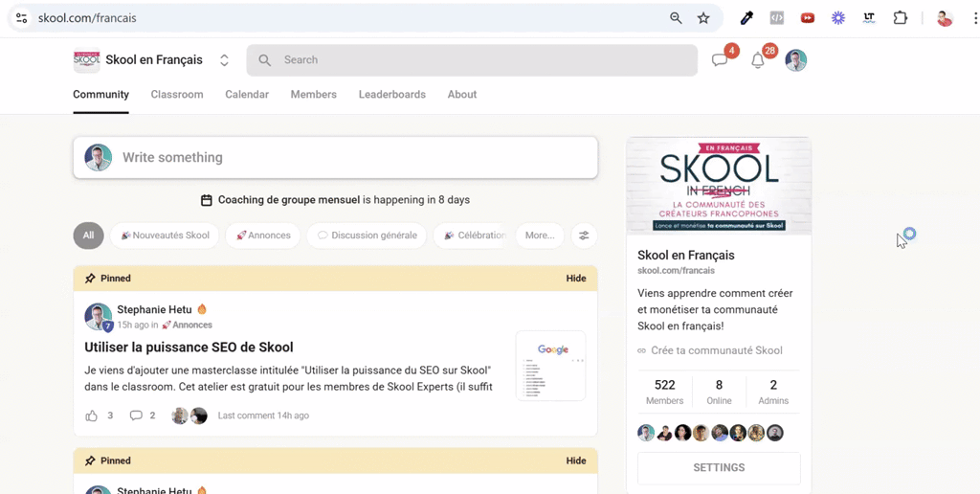Switch to the About tab
This screenshot has width=980, height=494.
tap(462, 95)
